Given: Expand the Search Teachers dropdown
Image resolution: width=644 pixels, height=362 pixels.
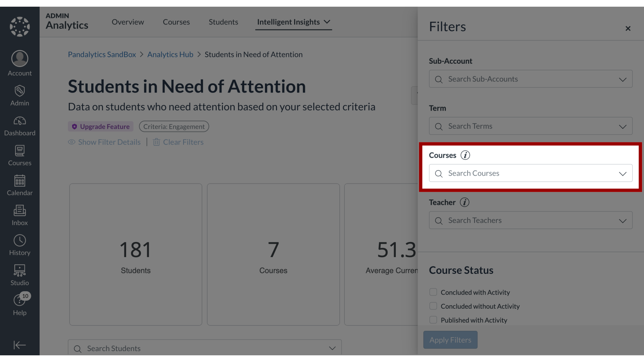Looking at the screenshot, I should coord(622,221).
